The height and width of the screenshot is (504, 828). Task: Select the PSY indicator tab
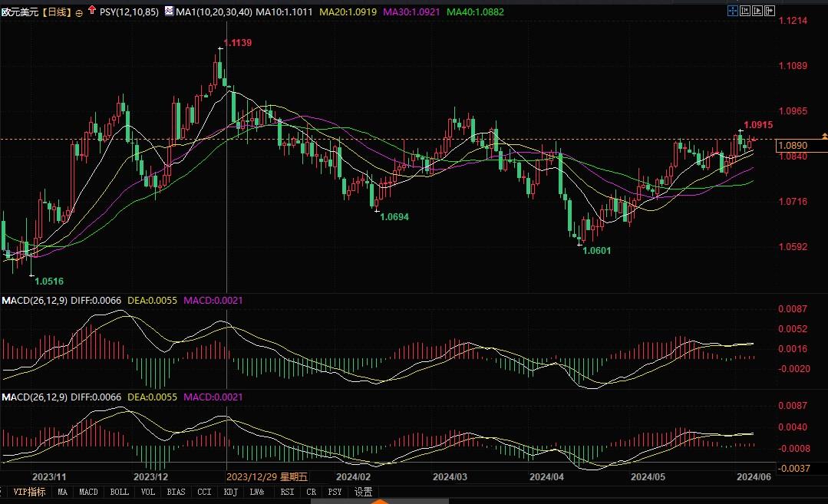pos(335,492)
